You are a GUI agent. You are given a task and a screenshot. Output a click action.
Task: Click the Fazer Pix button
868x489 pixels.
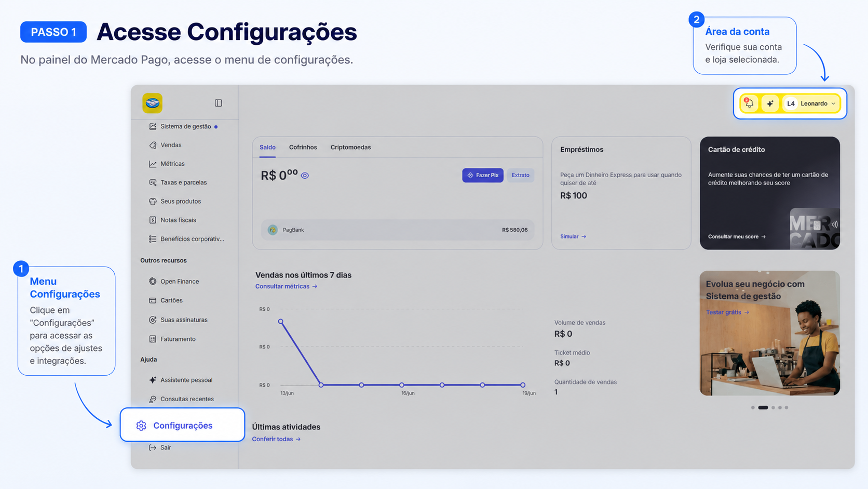pos(483,175)
